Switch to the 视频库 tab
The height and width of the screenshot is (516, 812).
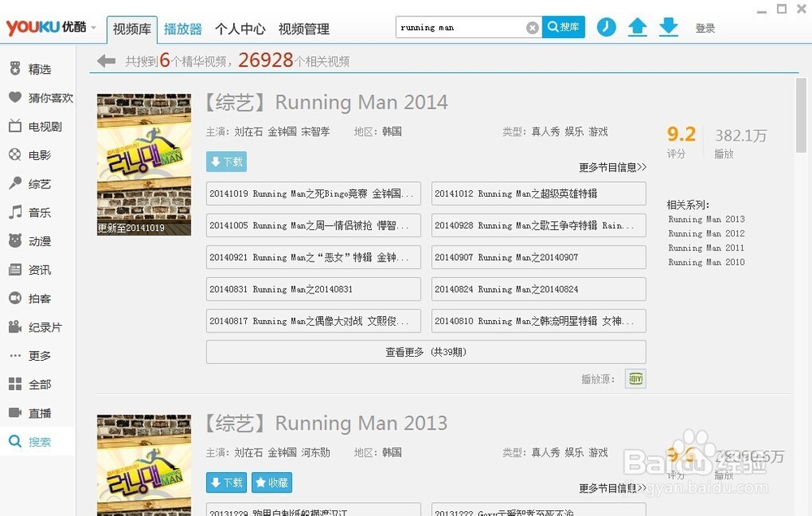point(132,29)
